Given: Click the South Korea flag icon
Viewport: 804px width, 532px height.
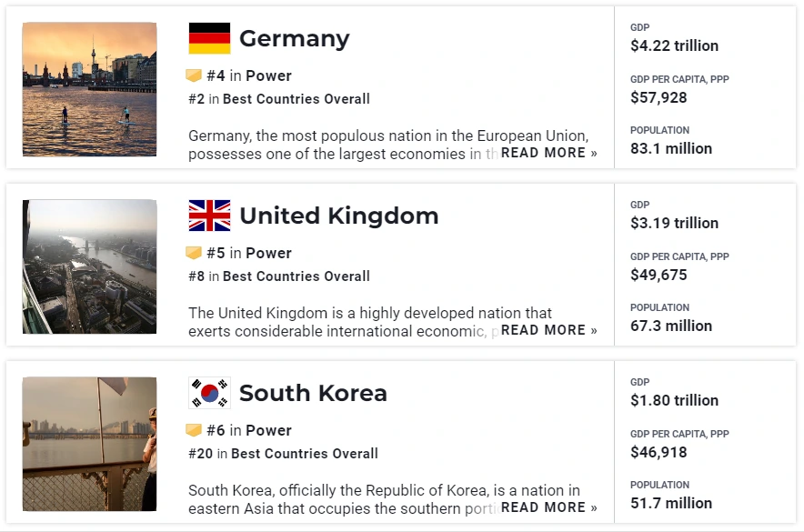Looking at the screenshot, I should [209, 393].
